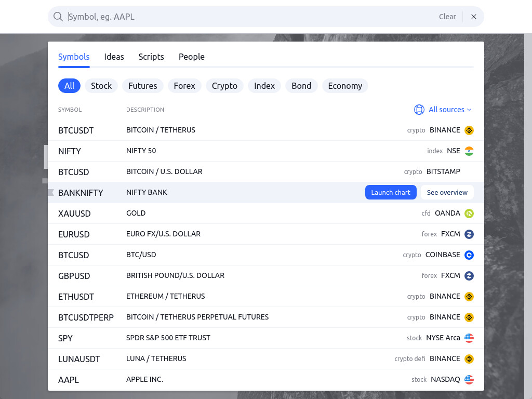Viewport: 532px width, 399px height.
Task: Click the APPLE INC. description
Action: pyautogui.click(x=144, y=379)
